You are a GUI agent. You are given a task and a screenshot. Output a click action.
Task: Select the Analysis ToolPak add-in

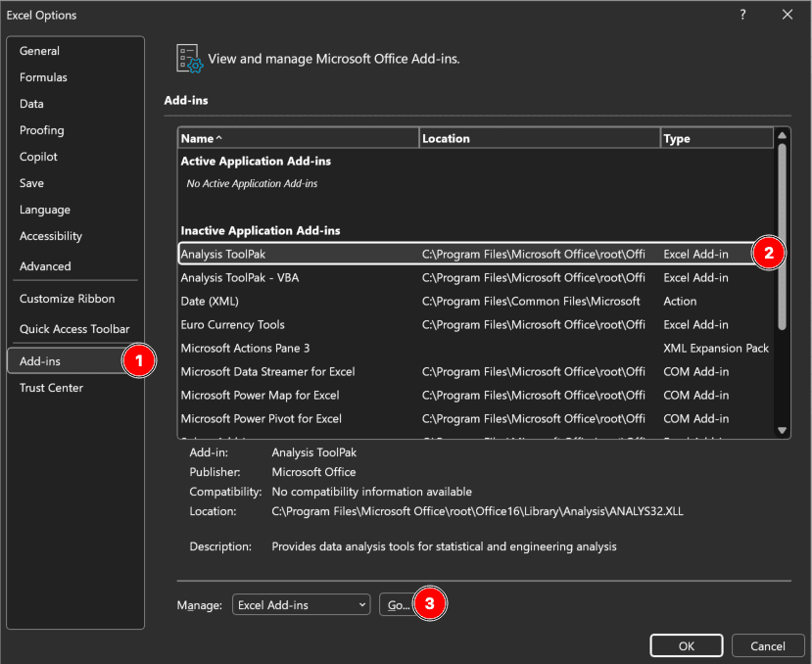pos(294,253)
